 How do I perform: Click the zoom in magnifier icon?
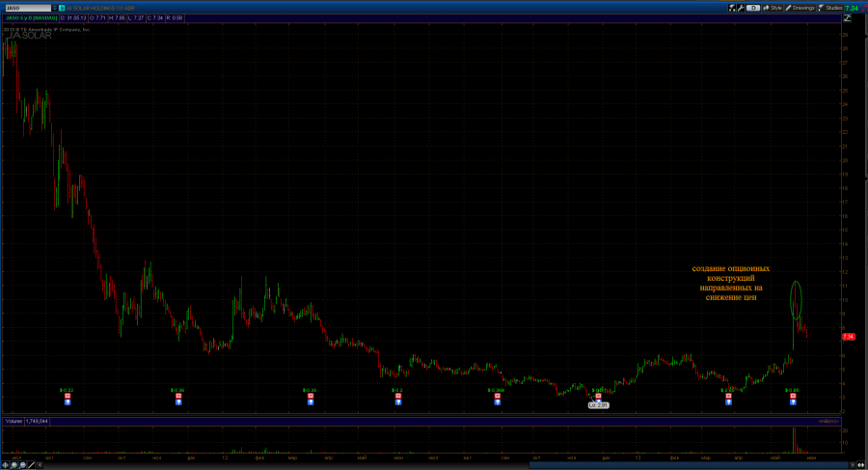[14, 465]
